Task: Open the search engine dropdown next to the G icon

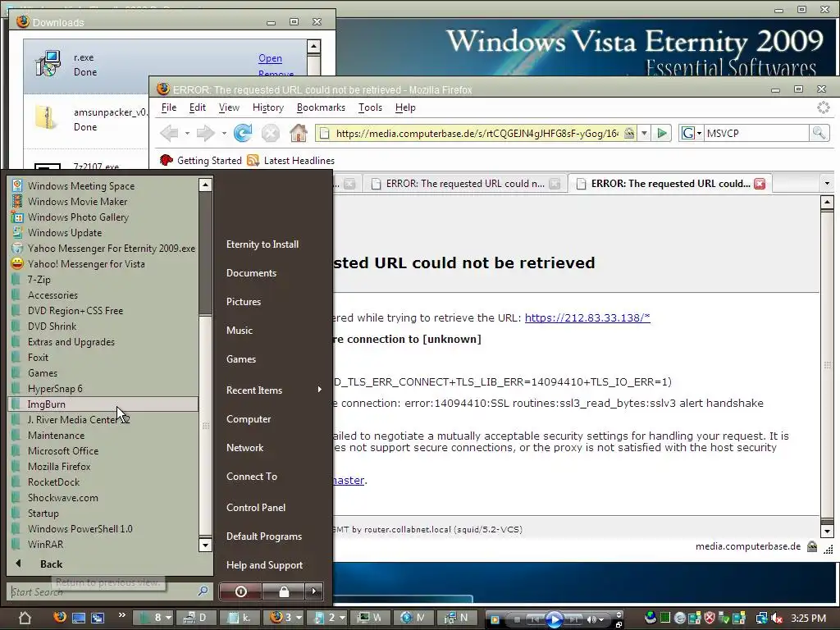Action: click(x=699, y=134)
